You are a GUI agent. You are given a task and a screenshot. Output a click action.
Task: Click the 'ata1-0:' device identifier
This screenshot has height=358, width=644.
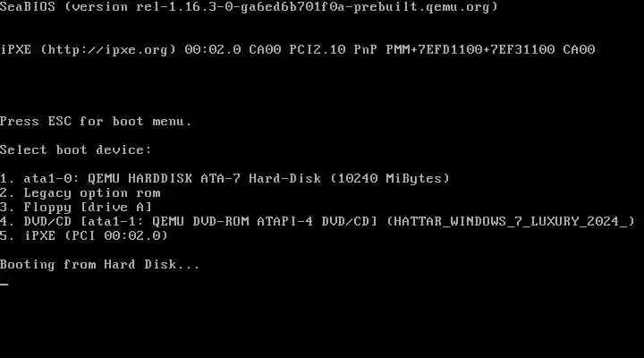click(51, 179)
